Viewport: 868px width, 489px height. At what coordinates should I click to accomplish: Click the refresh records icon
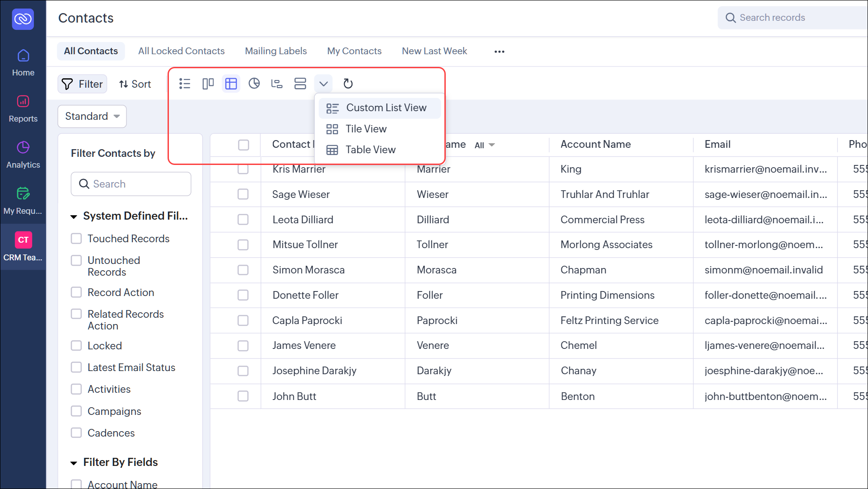[348, 84]
